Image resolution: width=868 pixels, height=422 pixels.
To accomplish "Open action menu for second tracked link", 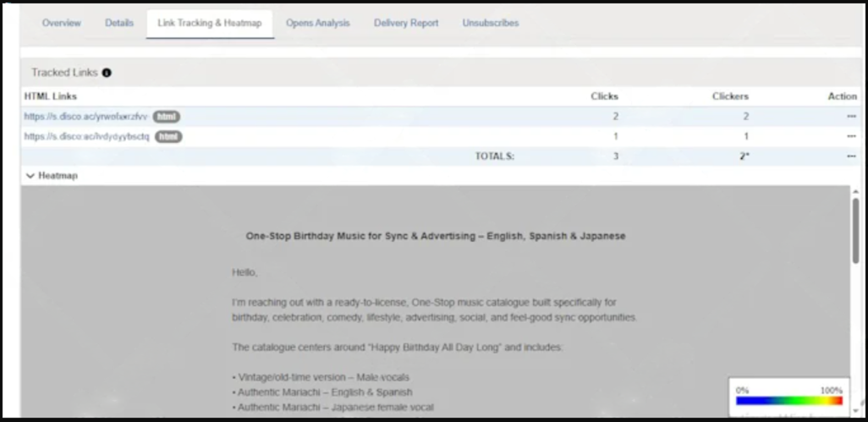I will point(851,137).
